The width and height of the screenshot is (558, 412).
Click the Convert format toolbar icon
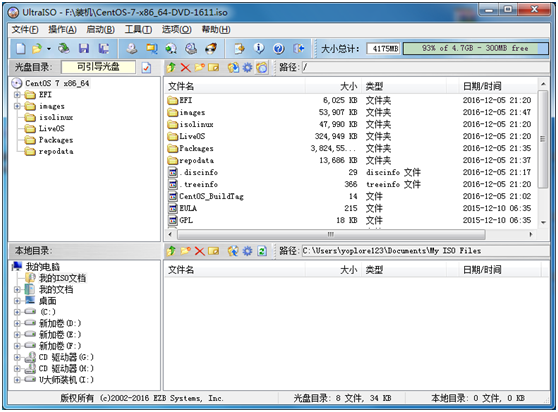pos(171,48)
